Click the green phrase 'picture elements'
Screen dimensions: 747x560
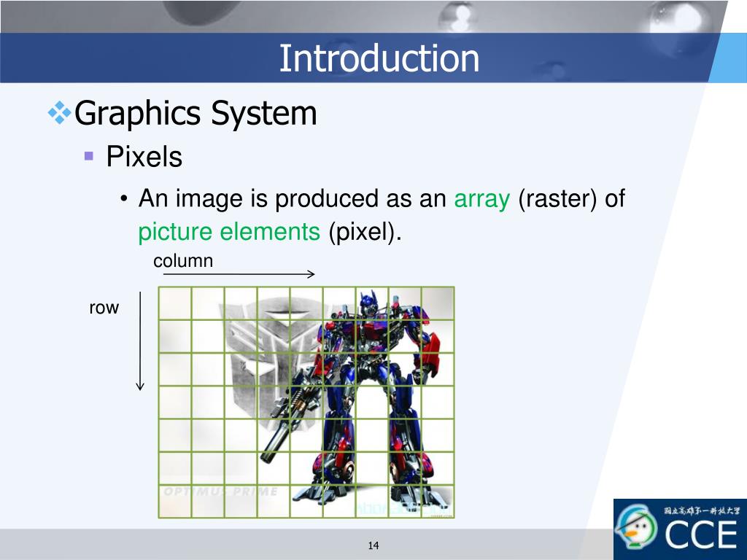click(228, 232)
